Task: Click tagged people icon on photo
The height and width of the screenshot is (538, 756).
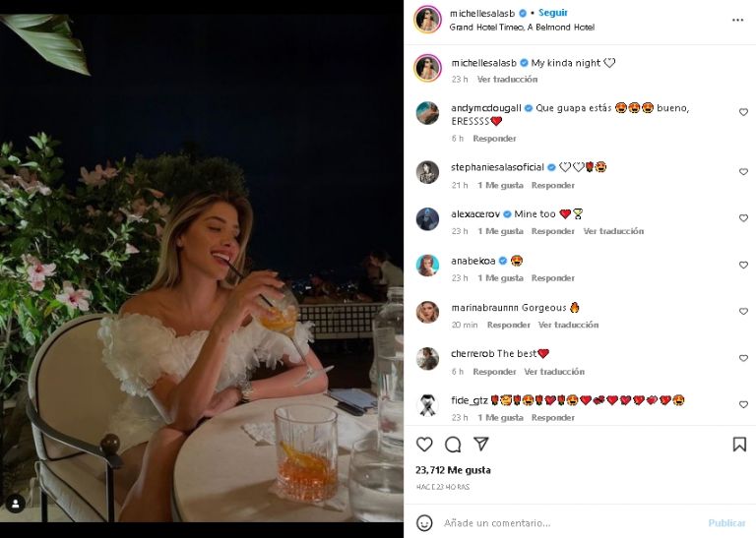Action: click(x=16, y=504)
